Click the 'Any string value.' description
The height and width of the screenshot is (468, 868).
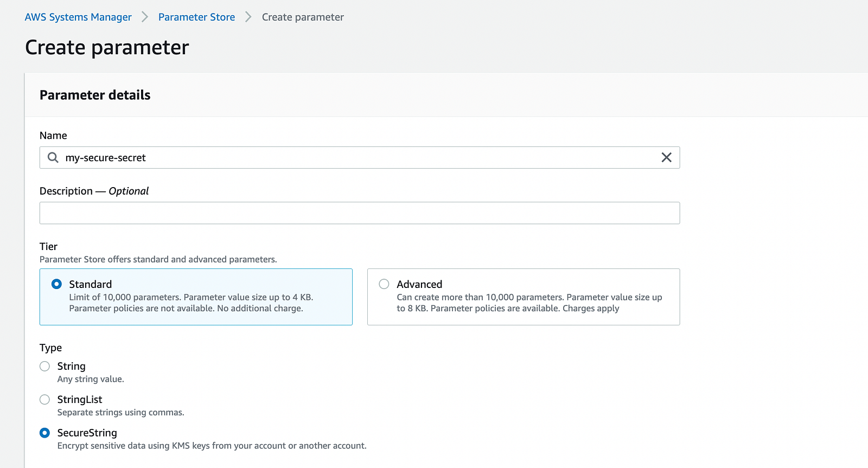tap(91, 379)
